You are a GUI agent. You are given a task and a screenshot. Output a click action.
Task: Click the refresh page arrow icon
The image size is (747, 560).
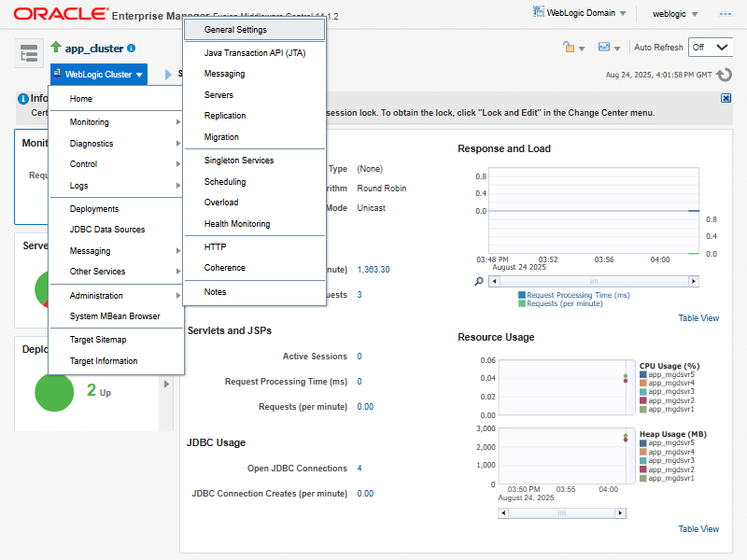coord(725,75)
